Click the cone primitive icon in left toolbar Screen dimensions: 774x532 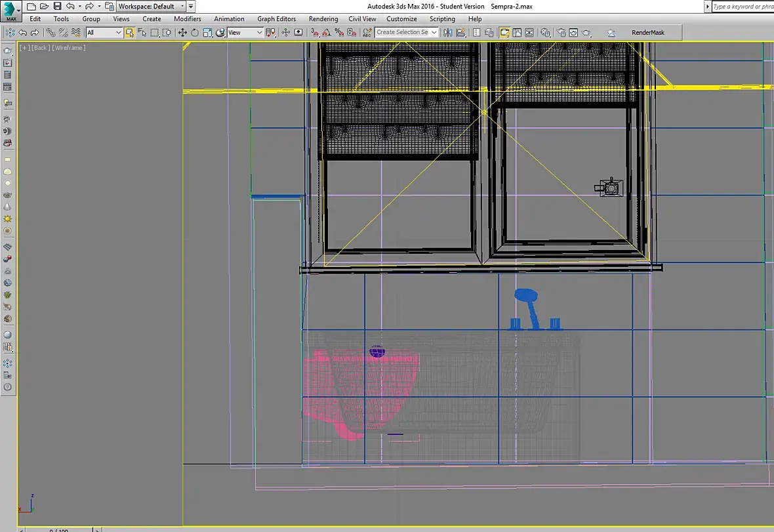point(7,207)
